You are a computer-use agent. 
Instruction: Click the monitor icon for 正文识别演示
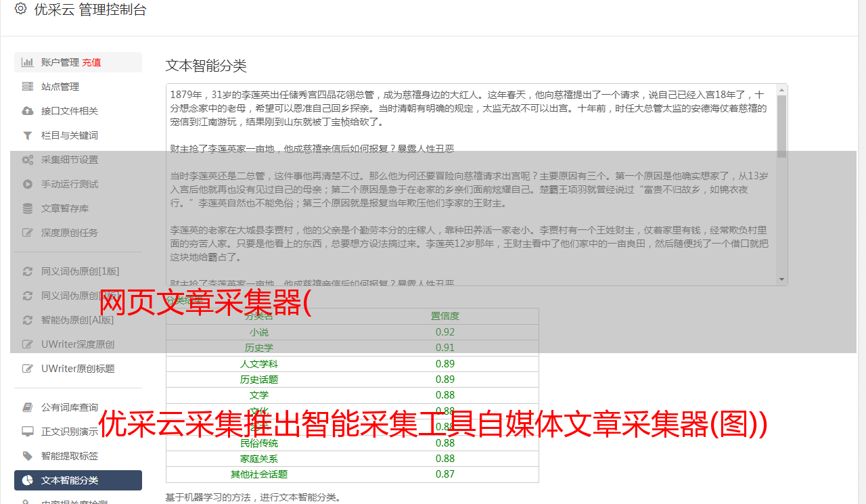[x=28, y=432]
